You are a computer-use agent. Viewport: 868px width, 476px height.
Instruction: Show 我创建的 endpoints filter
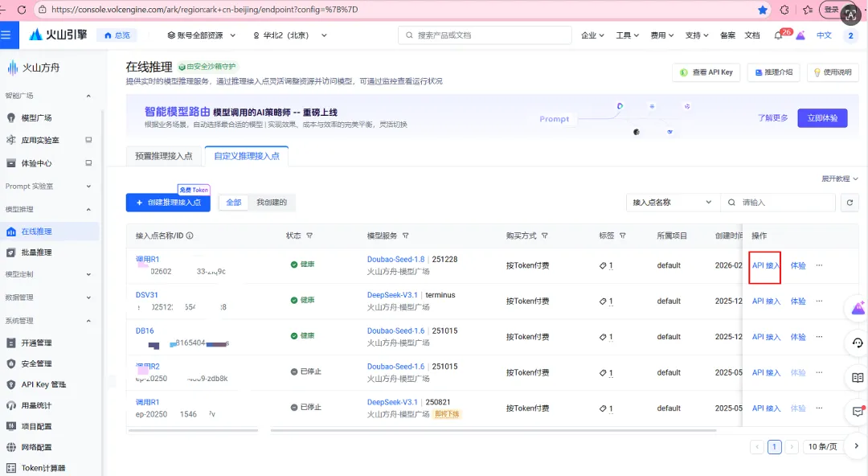272,203
